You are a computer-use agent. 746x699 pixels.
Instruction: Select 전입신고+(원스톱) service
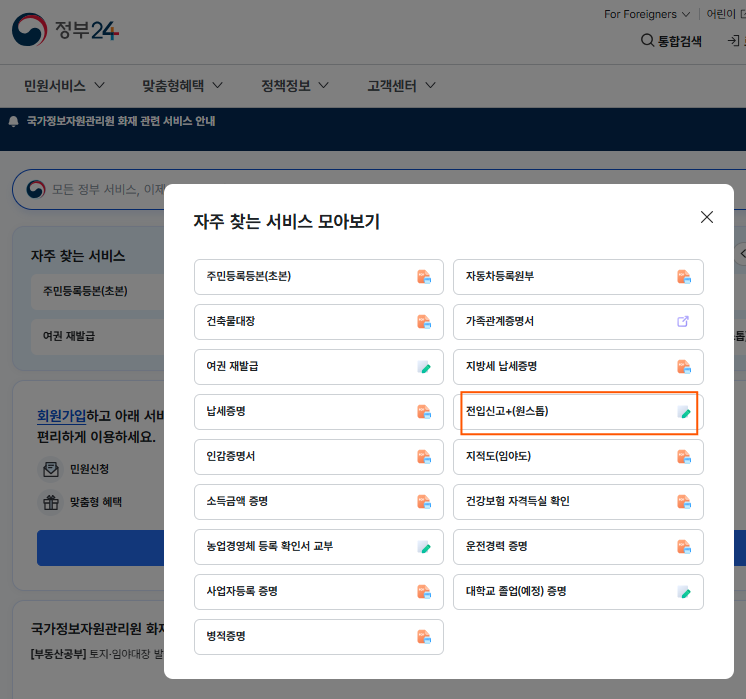click(x=578, y=412)
